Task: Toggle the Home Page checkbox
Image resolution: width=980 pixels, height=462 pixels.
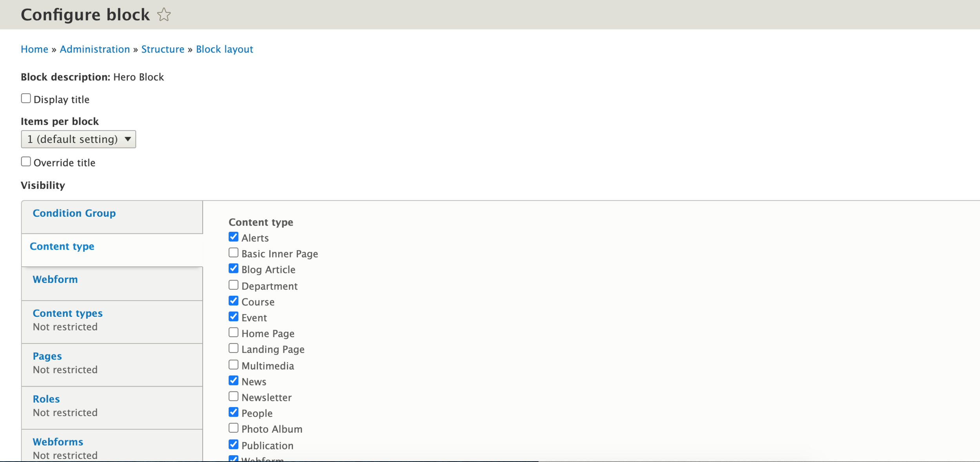Action: pos(233,333)
